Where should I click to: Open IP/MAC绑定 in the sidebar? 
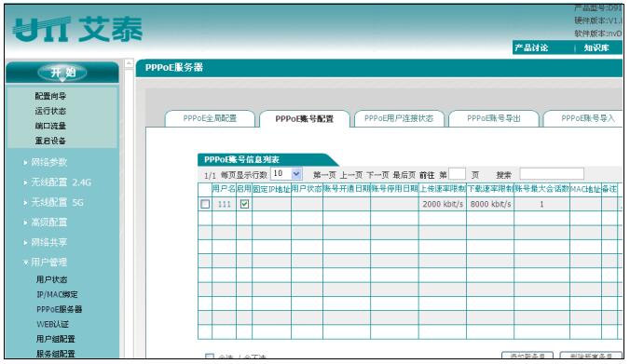pyautogui.click(x=57, y=294)
